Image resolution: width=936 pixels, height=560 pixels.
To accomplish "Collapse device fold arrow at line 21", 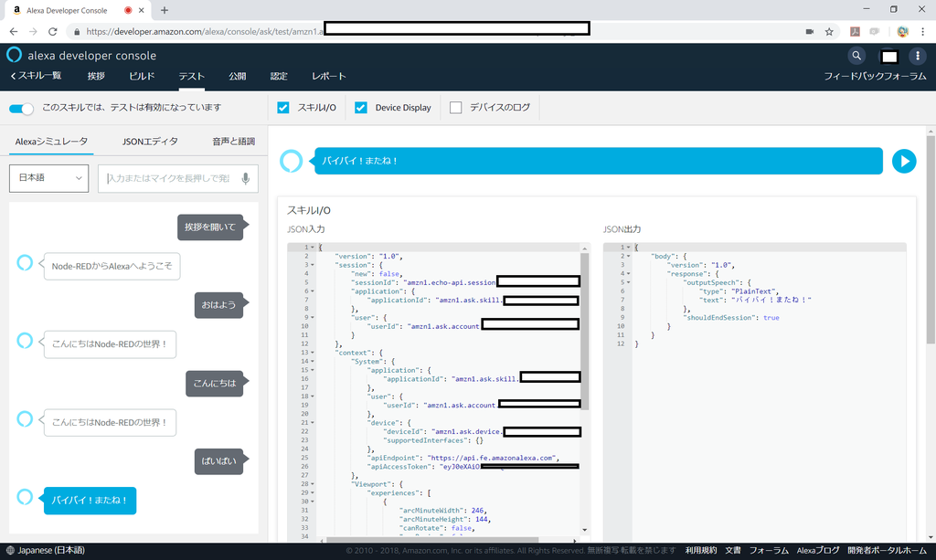I will pos(313,422).
